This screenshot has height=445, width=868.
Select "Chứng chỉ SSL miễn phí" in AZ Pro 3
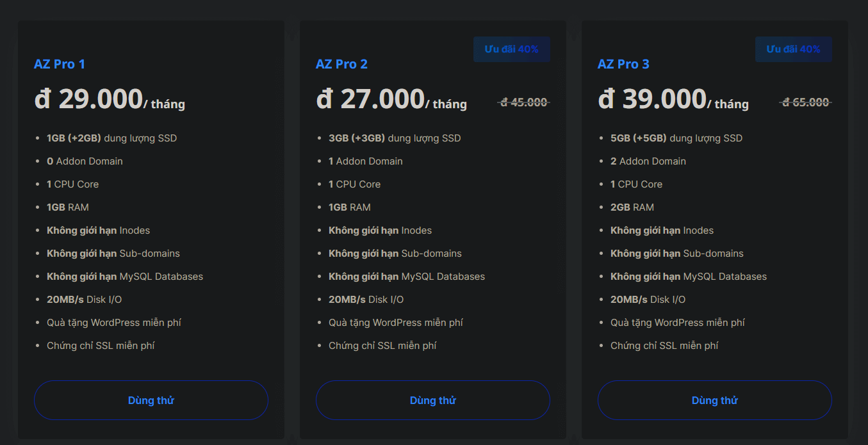(664, 346)
